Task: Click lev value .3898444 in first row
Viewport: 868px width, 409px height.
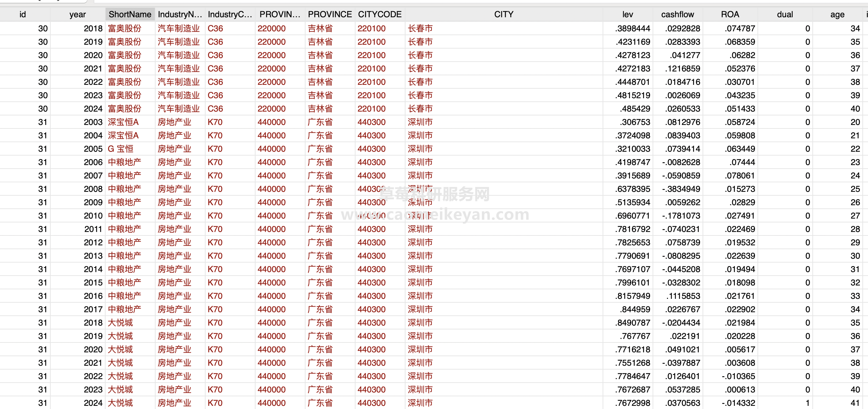Action: (632, 29)
